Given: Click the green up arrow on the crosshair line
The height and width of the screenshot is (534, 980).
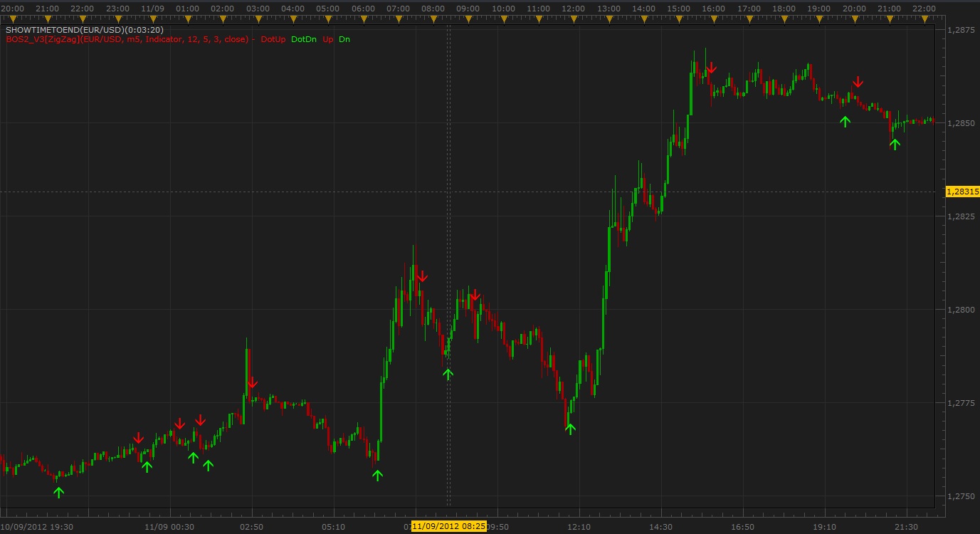Looking at the screenshot, I should click(x=448, y=374).
